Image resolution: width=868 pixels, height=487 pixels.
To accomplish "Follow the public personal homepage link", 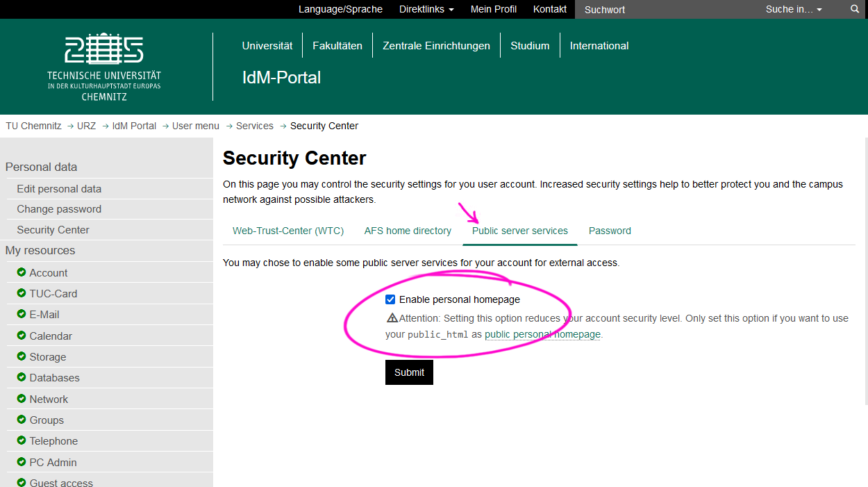I will (x=542, y=334).
